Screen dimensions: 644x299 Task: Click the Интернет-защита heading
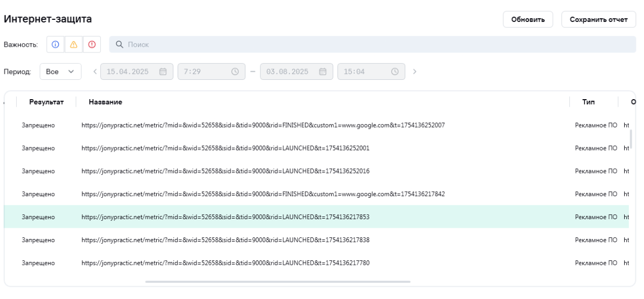point(48,19)
